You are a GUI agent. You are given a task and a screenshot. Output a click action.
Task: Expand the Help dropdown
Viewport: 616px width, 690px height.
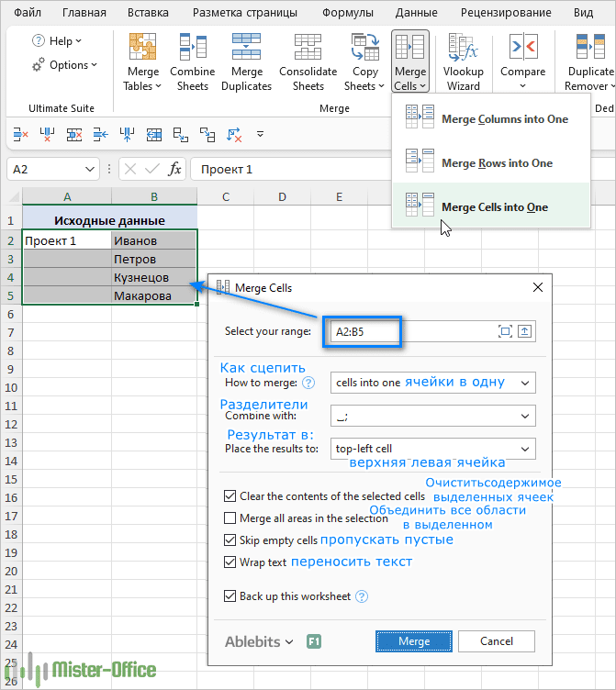pyautogui.click(x=78, y=41)
